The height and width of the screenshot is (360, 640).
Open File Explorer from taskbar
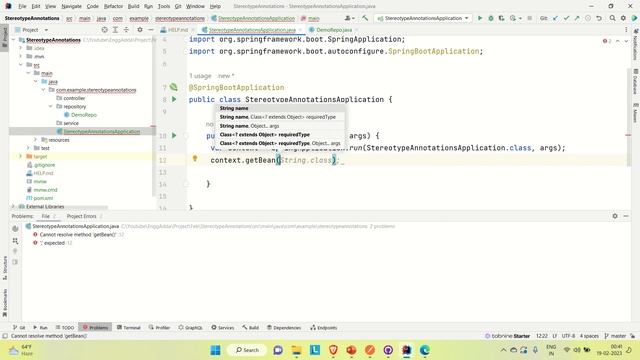click(x=296, y=350)
